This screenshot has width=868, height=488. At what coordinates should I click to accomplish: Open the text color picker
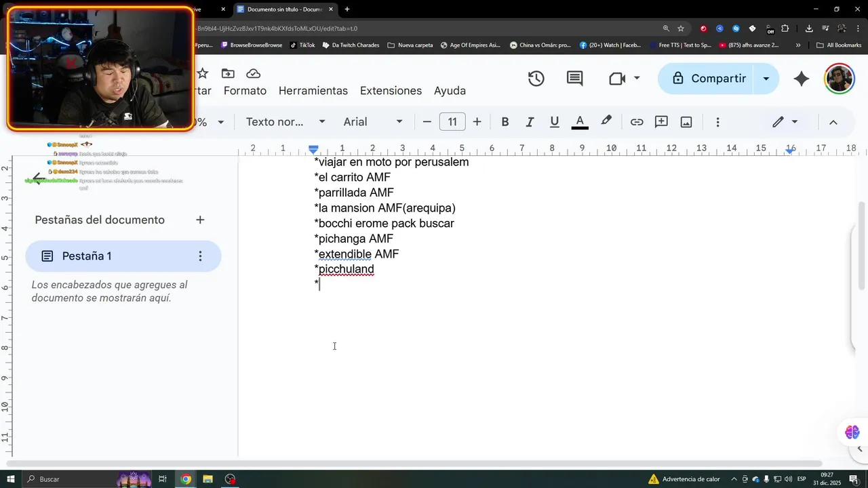580,122
